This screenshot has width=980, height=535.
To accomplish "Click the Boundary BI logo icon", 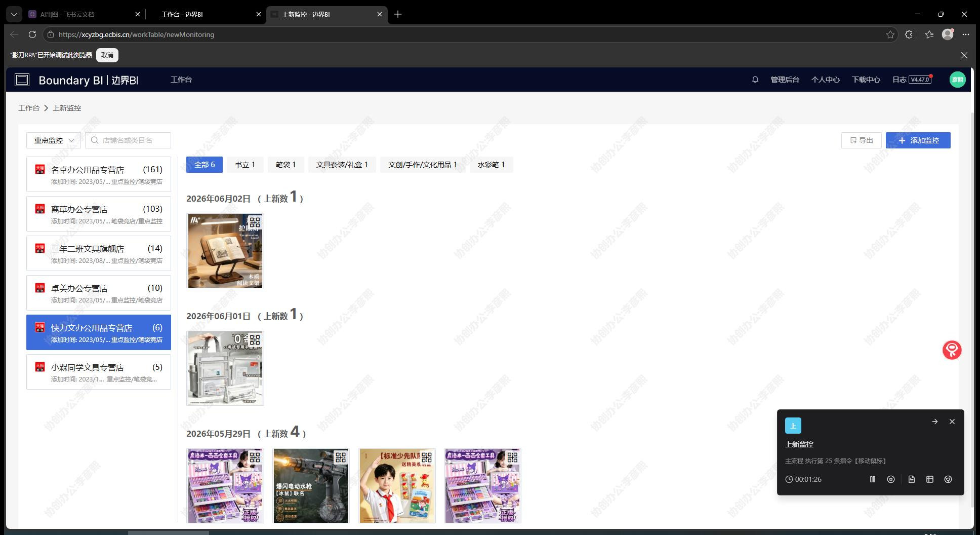I will (22, 80).
